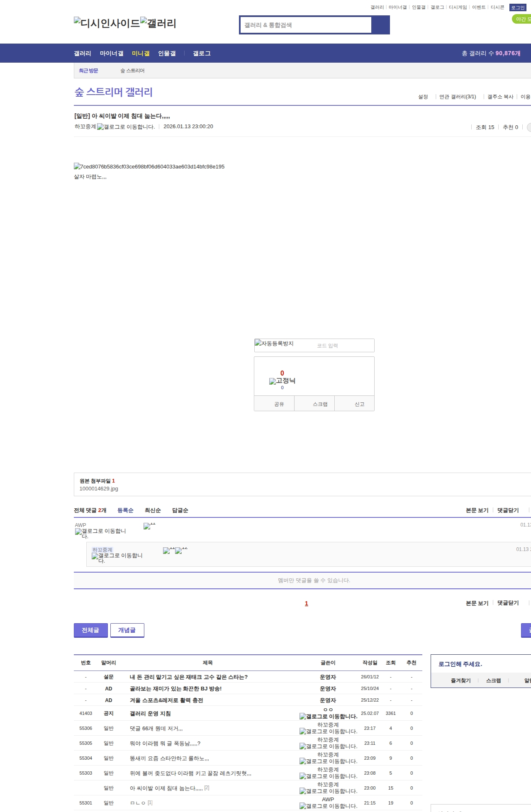
Task: Click the 디시인사이드 logo image
Action: [107, 23]
